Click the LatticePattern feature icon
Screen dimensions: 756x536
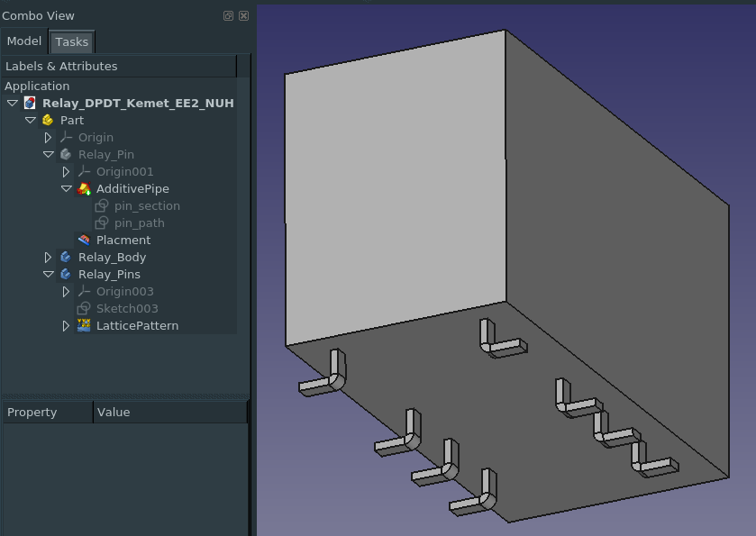click(x=84, y=326)
